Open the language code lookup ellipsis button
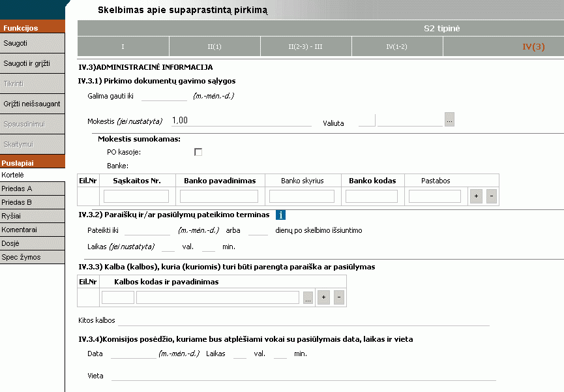Screen dimensions: 564x392 pos(308,297)
